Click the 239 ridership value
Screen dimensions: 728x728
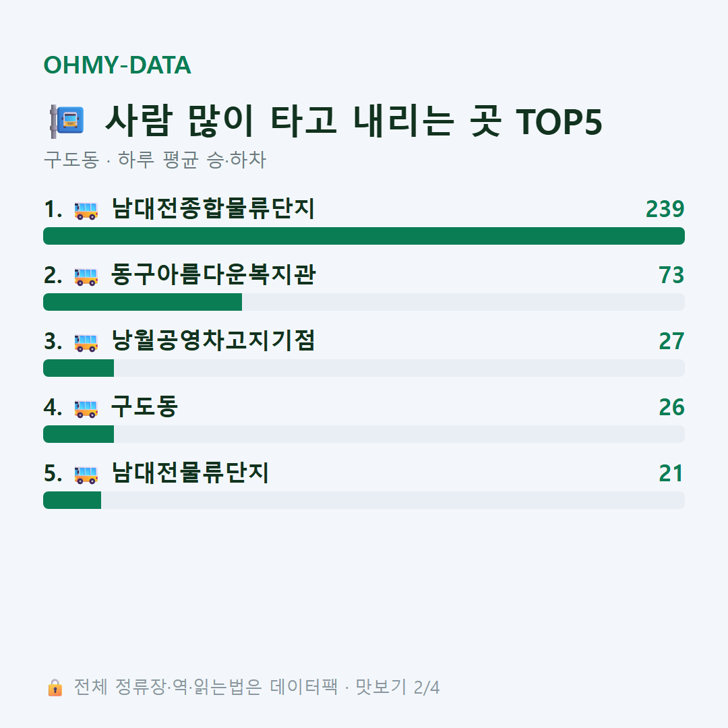[665, 209]
